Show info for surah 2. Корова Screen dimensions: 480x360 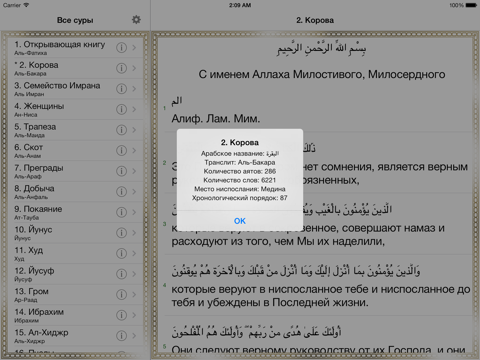[x=121, y=68]
